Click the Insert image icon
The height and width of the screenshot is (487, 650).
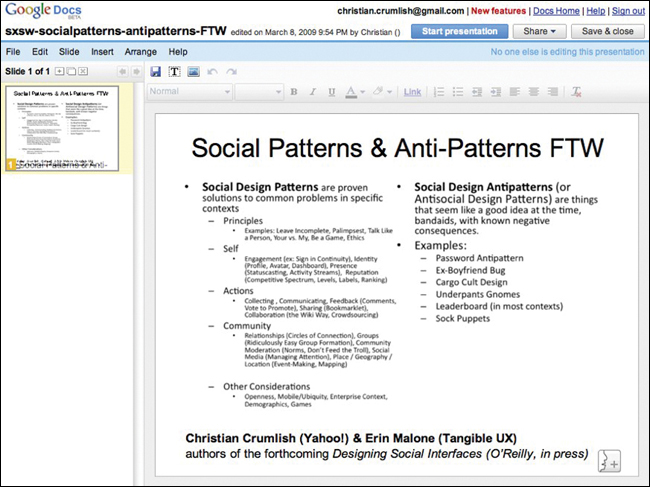(x=193, y=72)
